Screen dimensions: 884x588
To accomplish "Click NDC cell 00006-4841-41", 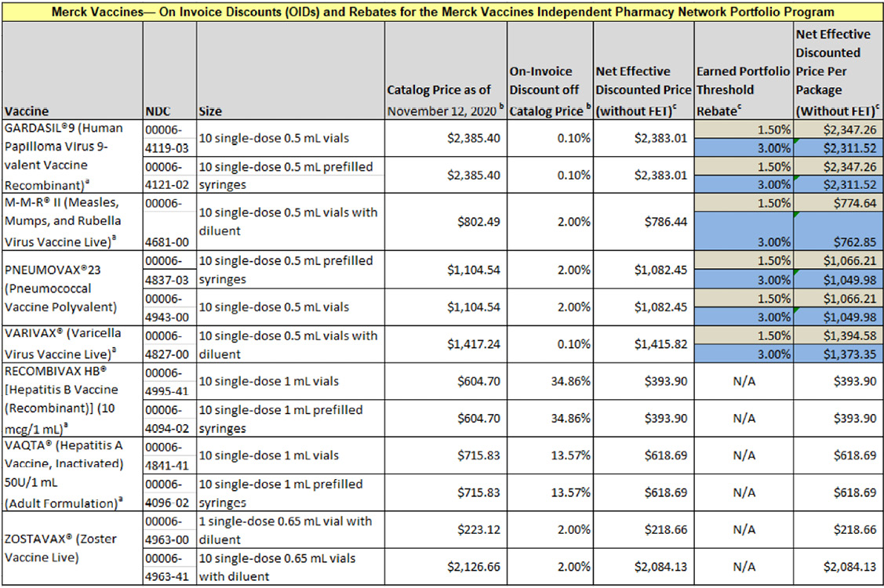I will [x=169, y=456].
